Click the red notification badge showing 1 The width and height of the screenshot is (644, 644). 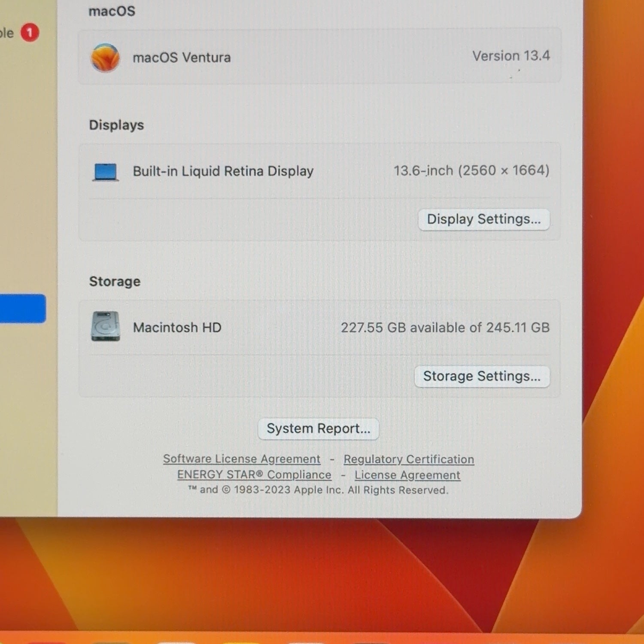(x=30, y=33)
